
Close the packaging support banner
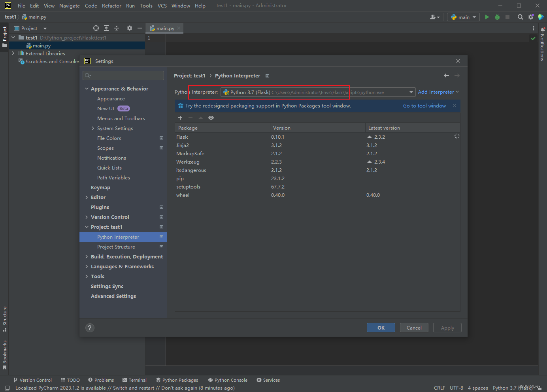[x=455, y=106]
